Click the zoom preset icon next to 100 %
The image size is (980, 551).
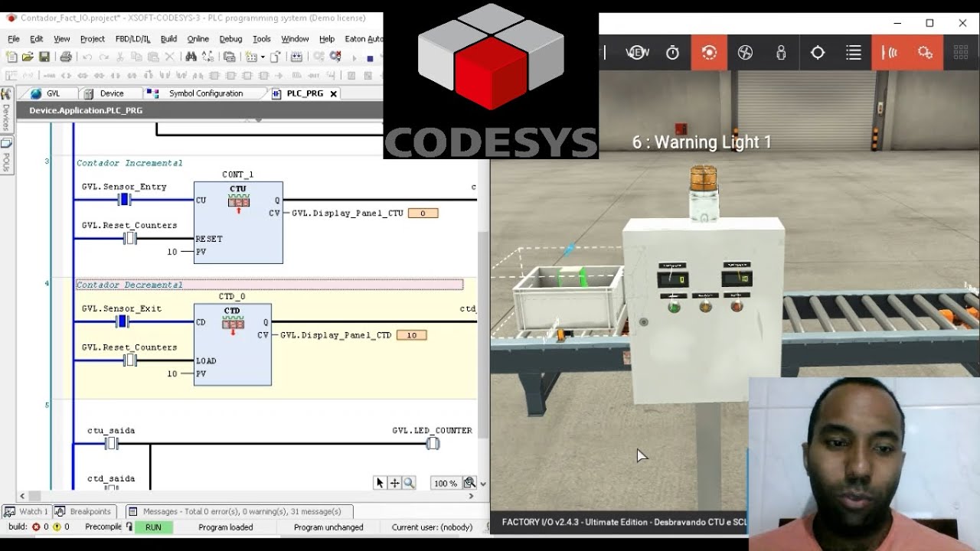pos(469,483)
